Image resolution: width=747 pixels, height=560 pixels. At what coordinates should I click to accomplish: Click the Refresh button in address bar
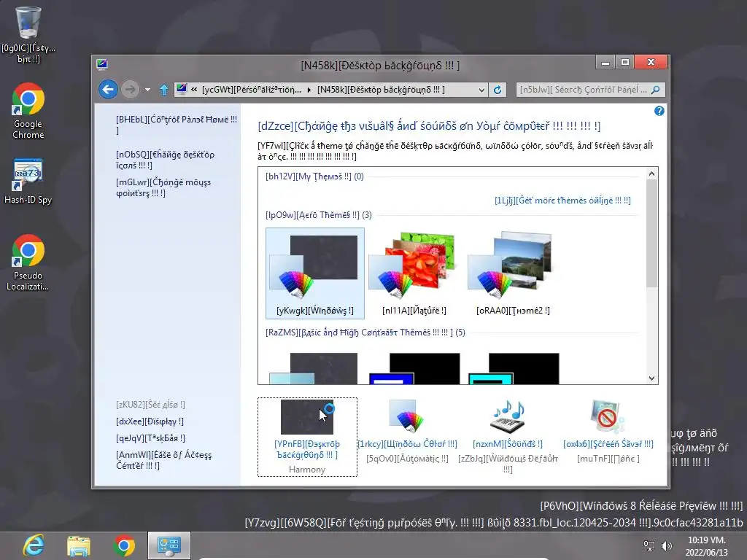point(498,90)
